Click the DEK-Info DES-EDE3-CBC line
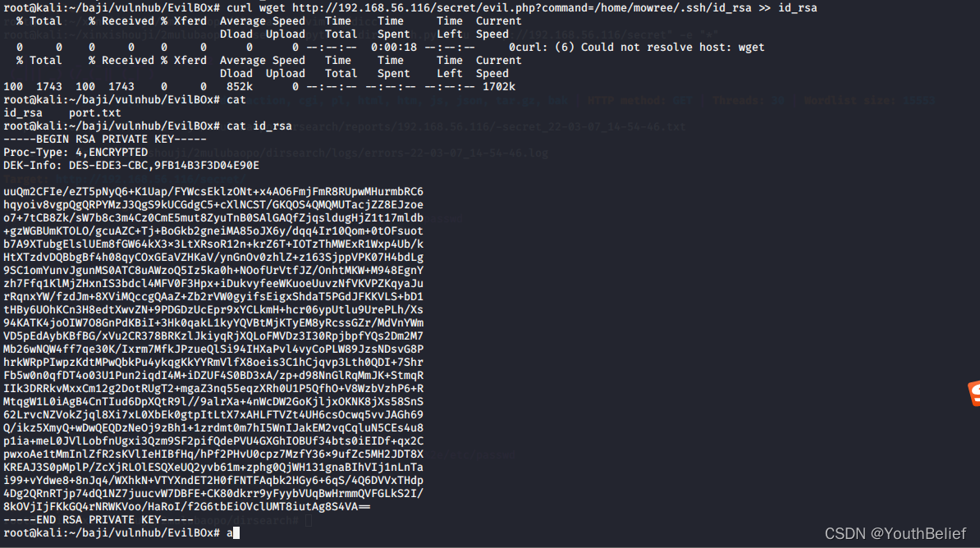The image size is (980, 548). (x=131, y=166)
